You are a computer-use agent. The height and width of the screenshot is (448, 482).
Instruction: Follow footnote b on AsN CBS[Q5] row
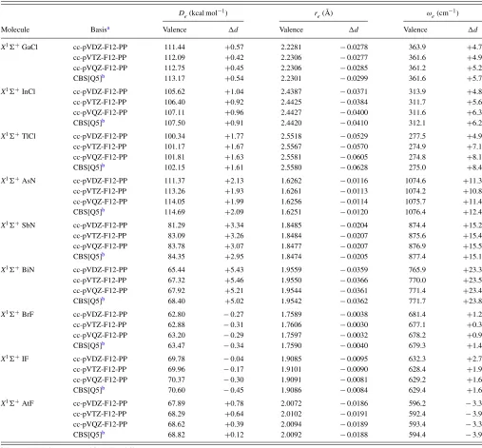coord(103,211)
